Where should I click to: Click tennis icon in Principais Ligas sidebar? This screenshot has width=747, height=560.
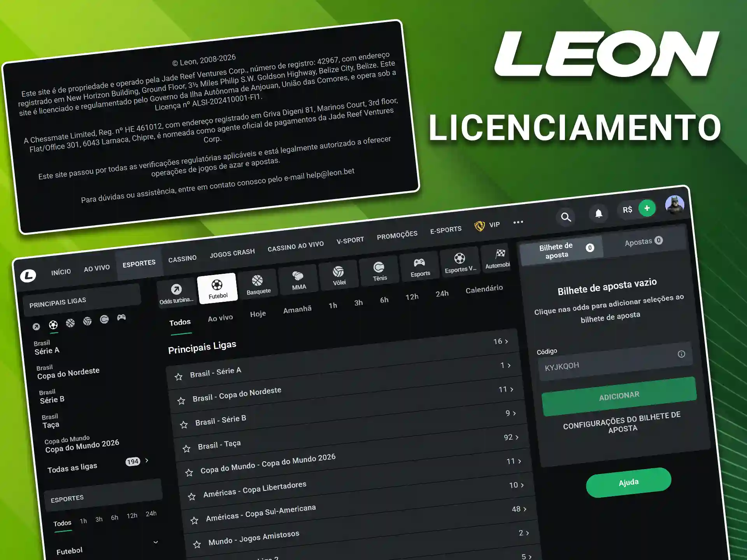point(104,319)
